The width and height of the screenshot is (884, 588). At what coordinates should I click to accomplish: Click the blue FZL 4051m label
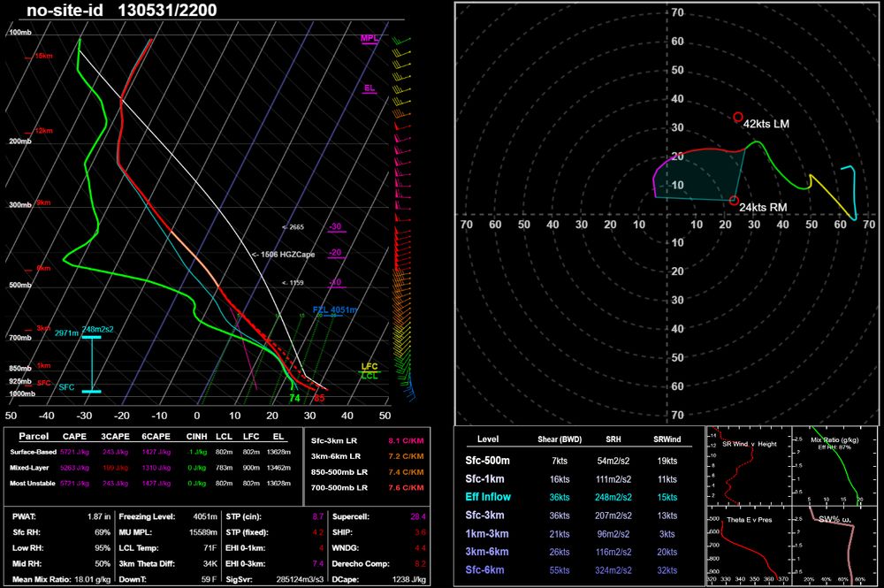pyautogui.click(x=335, y=310)
